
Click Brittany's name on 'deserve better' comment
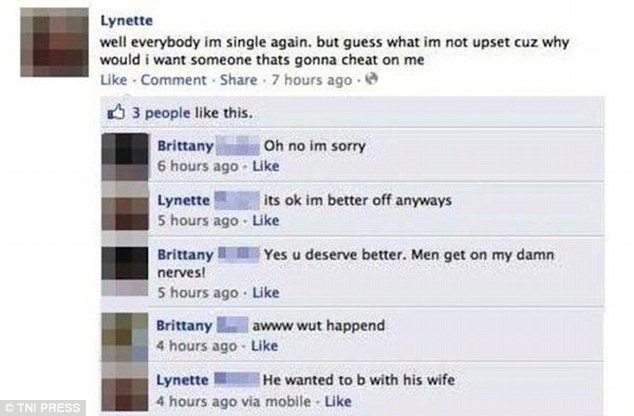pyautogui.click(x=185, y=255)
